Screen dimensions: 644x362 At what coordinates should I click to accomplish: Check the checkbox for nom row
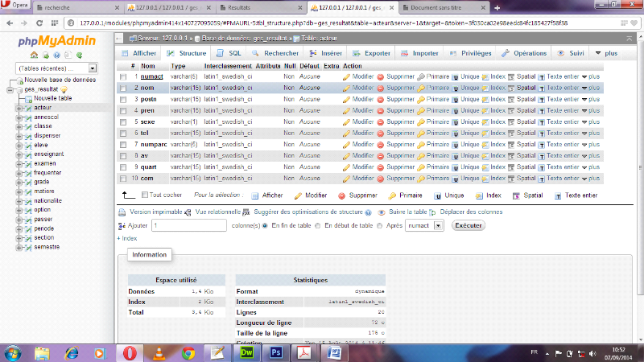(123, 88)
